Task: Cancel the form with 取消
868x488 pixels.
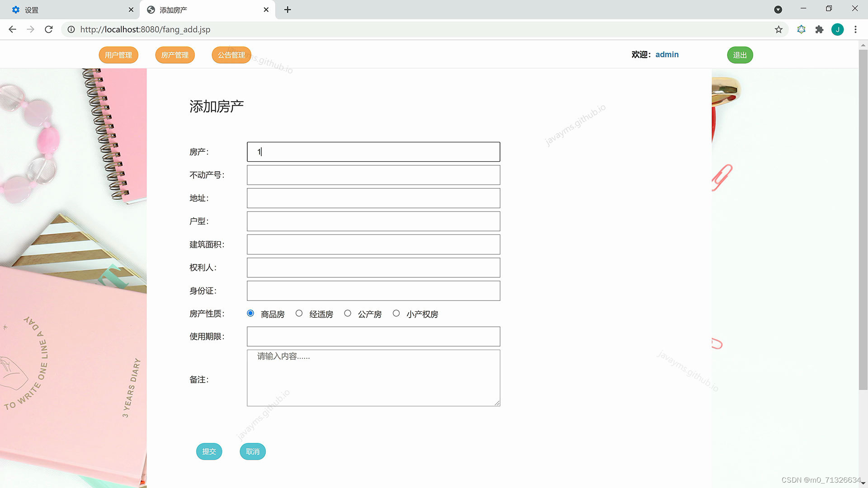Action: tap(253, 451)
